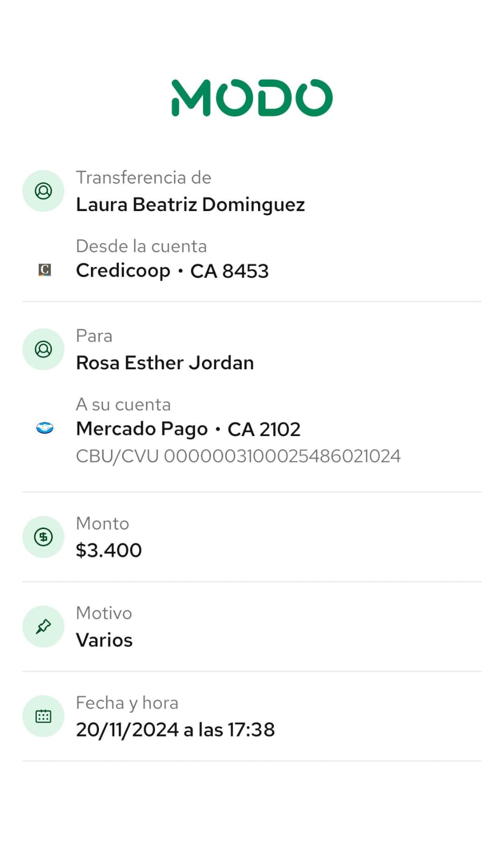Tap the Mercado Pago CA 2102 account
The height and width of the screenshot is (846, 504).
[x=188, y=429]
